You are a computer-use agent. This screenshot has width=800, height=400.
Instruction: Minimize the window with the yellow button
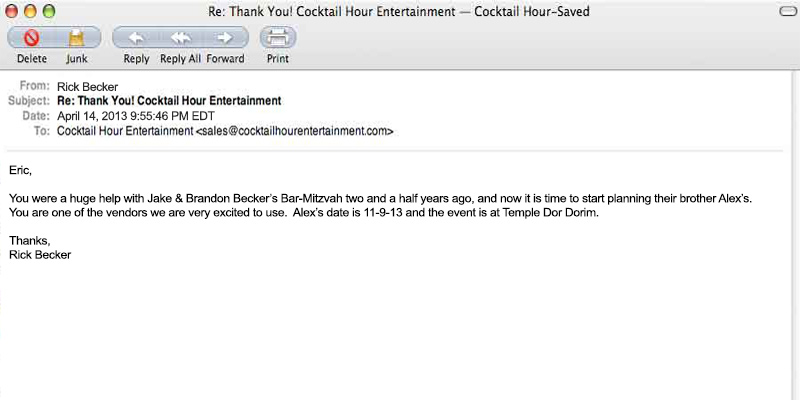point(30,11)
